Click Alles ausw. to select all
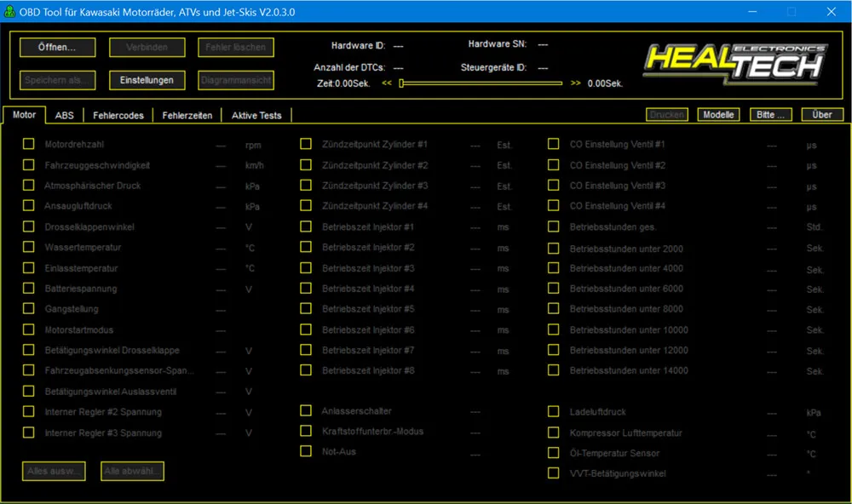The width and height of the screenshot is (852, 504). click(53, 471)
